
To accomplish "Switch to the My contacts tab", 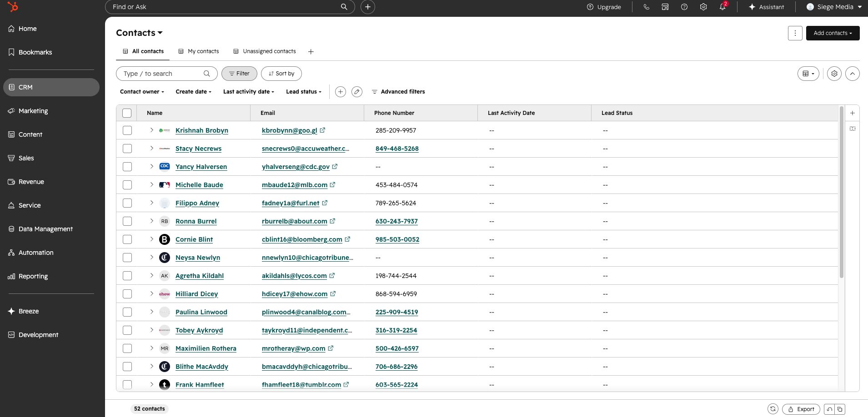I will 198,51.
